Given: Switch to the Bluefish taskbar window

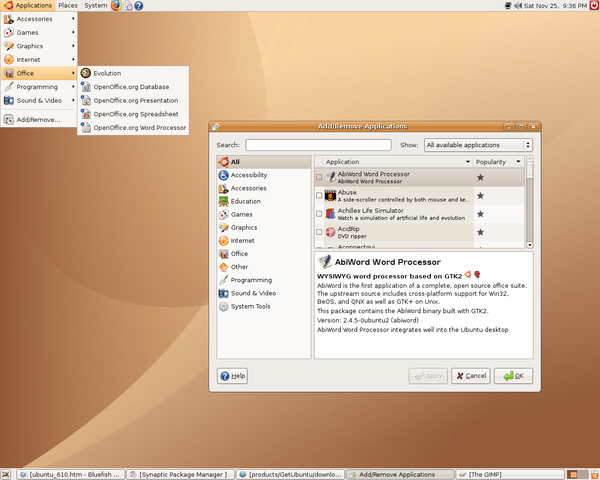Looking at the screenshot, I should point(70,475).
